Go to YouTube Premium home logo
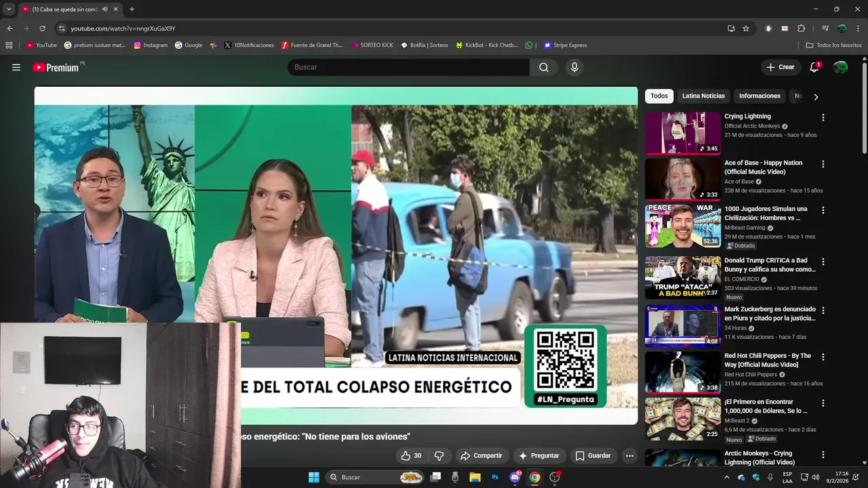 pos(56,67)
